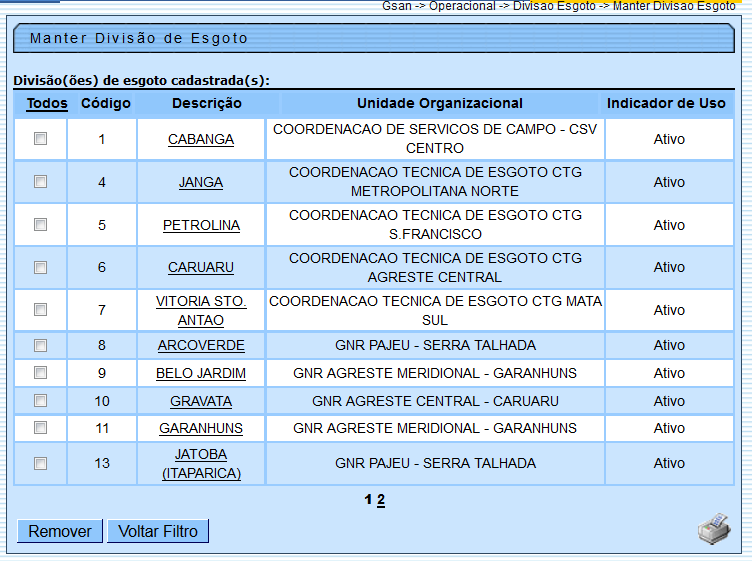Click the 'Divisão(ões) de esgoto cadastrada(s):' label

pyautogui.click(x=141, y=80)
